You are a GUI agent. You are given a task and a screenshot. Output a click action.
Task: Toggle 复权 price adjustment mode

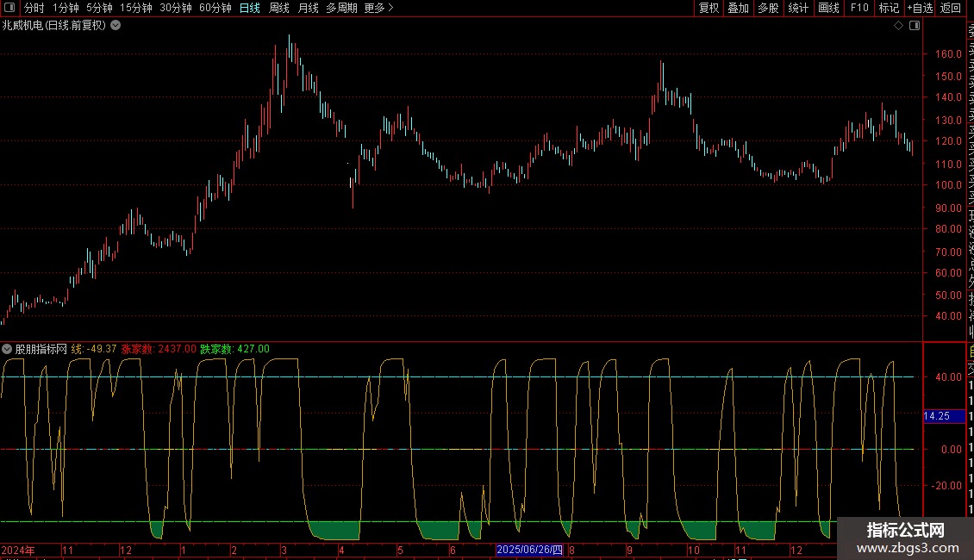click(709, 8)
